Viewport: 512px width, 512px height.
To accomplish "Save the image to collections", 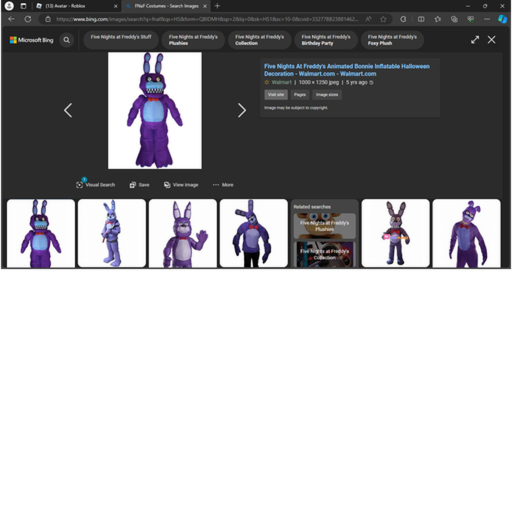I will pos(139,185).
